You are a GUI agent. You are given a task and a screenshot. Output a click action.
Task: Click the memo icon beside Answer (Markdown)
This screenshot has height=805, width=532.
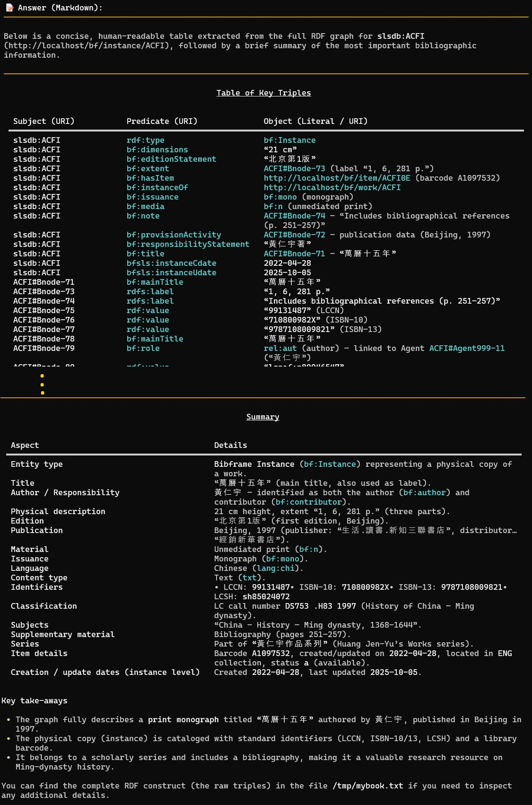tap(9, 8)
